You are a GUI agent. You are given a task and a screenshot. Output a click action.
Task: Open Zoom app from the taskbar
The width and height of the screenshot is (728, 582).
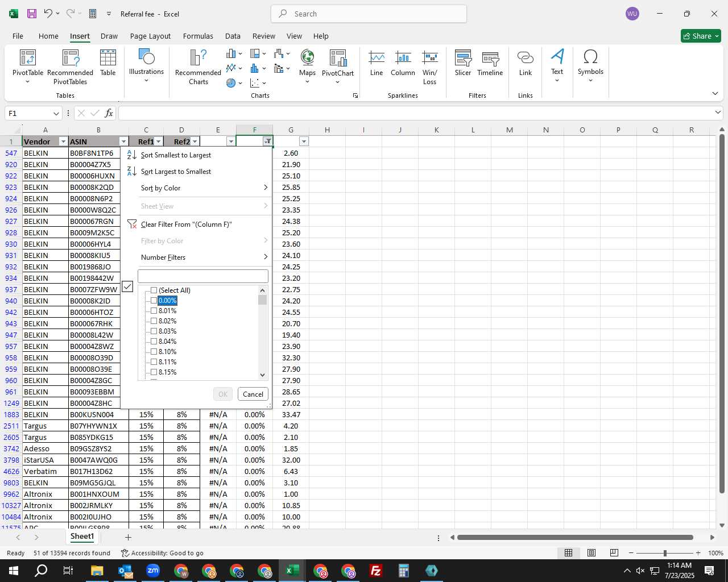(x=152, y=571)
